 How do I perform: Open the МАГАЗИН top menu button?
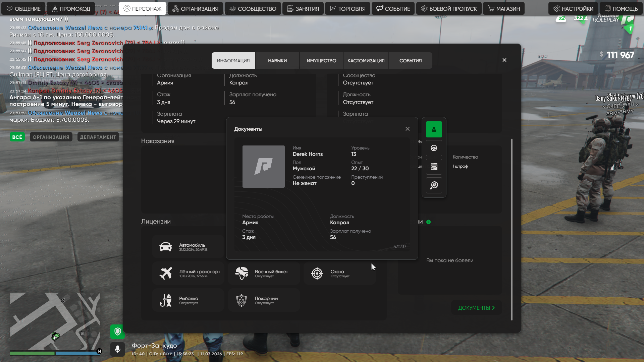tap(504, 9)
